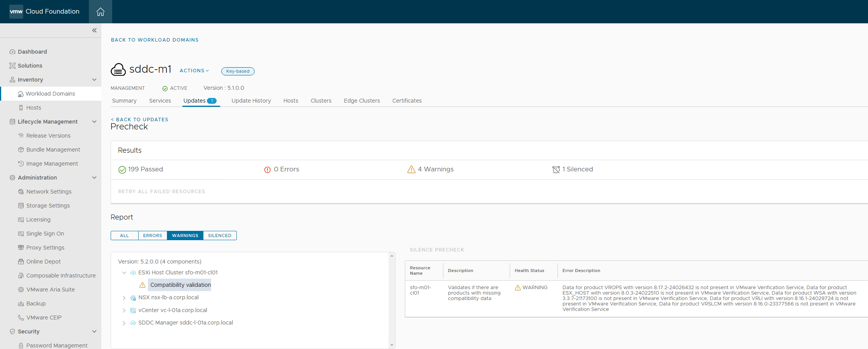Click the Online Depot icon
This screenshot has width=868, height=349.
tap(21, 262)
